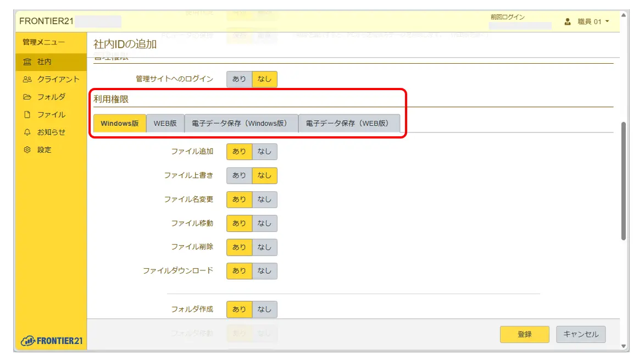Set ファイル上書き to あり
Viewport: 644px width, 360px height.
tap(239, 175)
